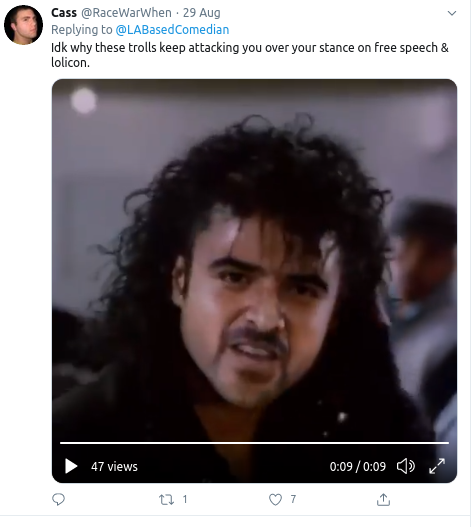Like the tweet with heart icon
The height and width of the screenshot is (527, 471).
click(275, 499)
